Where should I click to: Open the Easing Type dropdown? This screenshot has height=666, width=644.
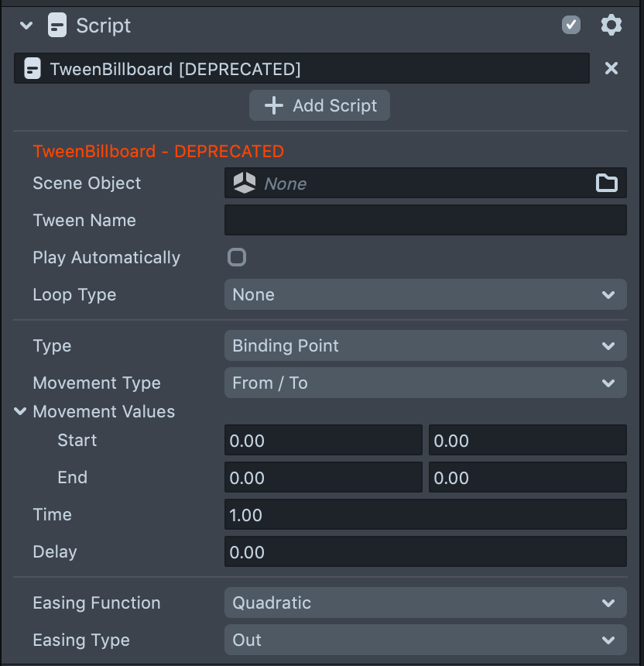point(425,640)
